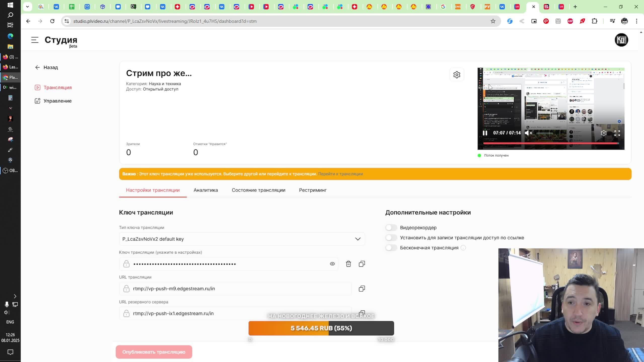The height and width of the screenshot is (362, 644).
Task: Expand the stream key type dropdown
Action: [357, 239]
